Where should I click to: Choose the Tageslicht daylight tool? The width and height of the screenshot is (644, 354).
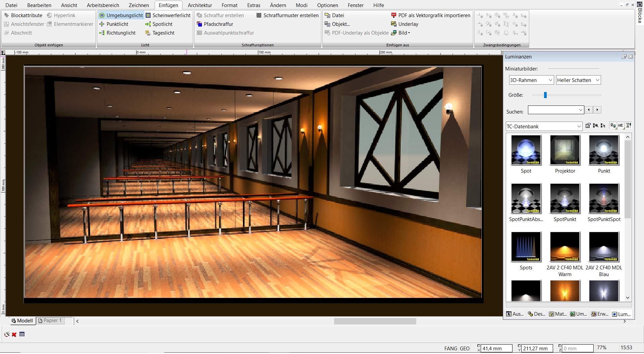[160, 33]
